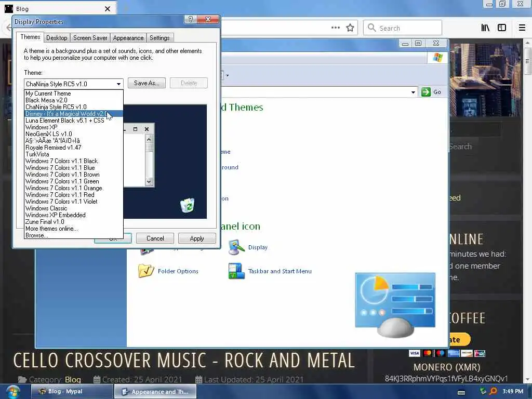Viewport: 532px width, 399px height.
Task: Click the webpage vertical scrollbar thumb
Action: (527, 61)
